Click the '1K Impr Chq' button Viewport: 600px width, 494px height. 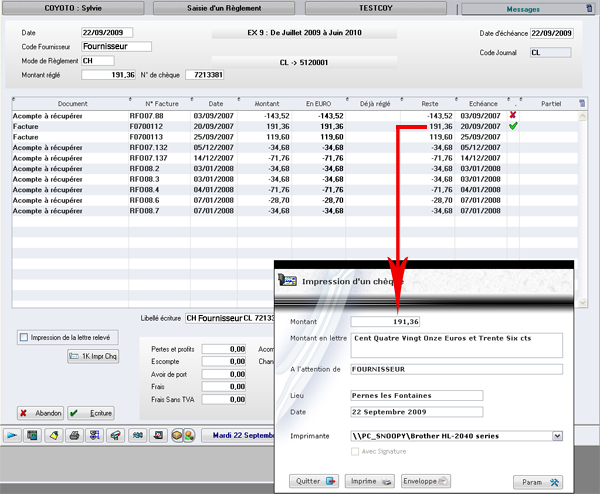93,356
